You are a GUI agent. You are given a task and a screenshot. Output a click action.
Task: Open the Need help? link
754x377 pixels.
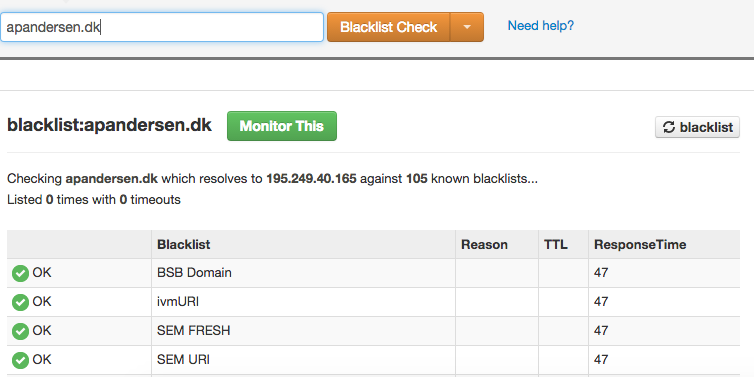pos(540,25)
